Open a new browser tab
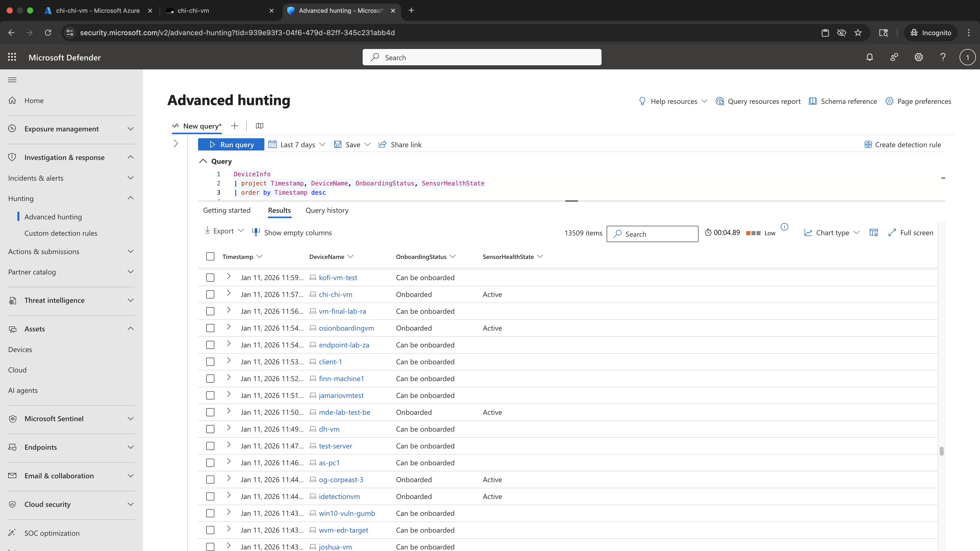980x551 pixels. [x=411, y=10]
